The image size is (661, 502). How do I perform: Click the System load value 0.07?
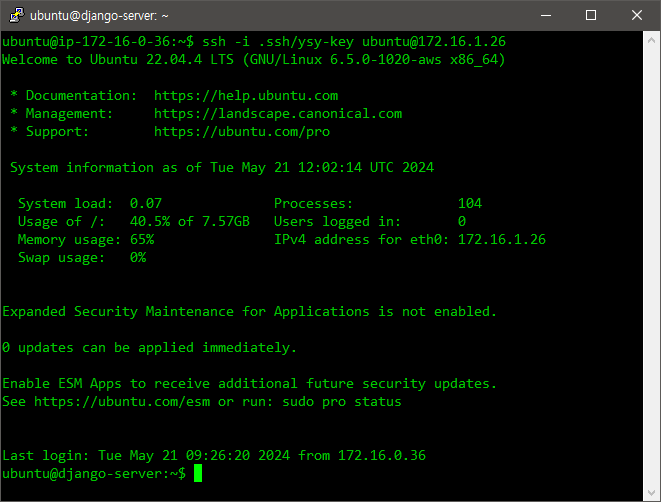click(146, 204)
